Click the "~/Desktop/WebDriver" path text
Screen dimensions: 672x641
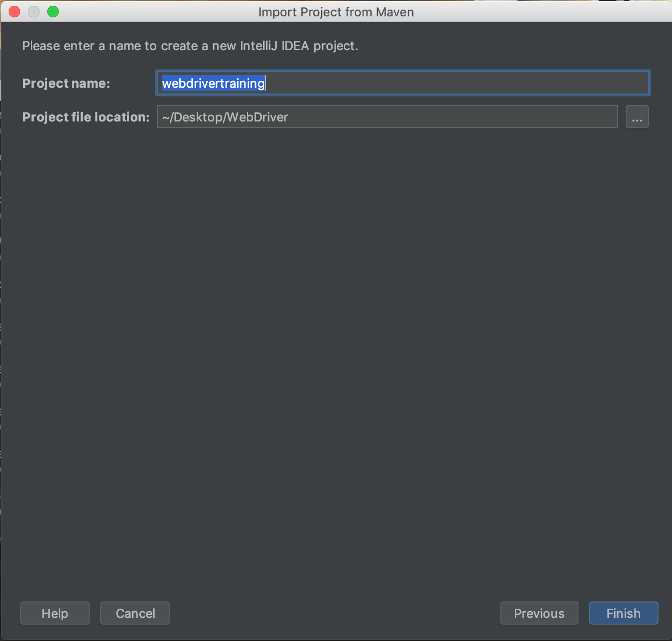[x=225, y=117]
